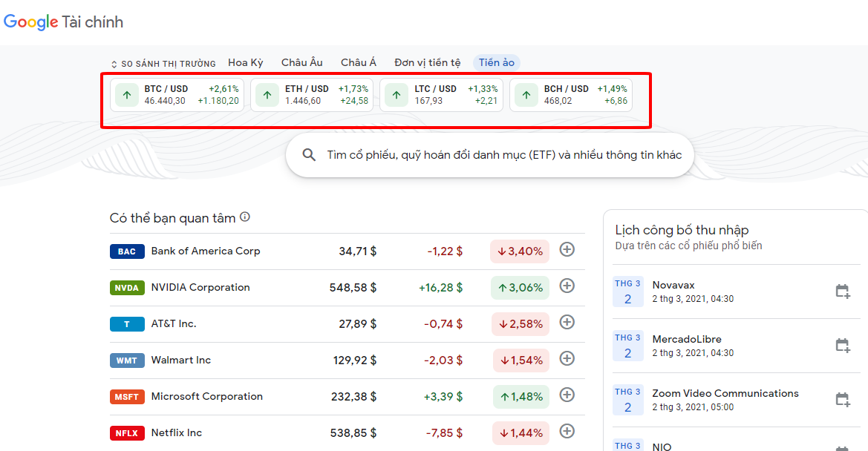
Task: Click the -7,85 $ change value
Action: [444, 433]
